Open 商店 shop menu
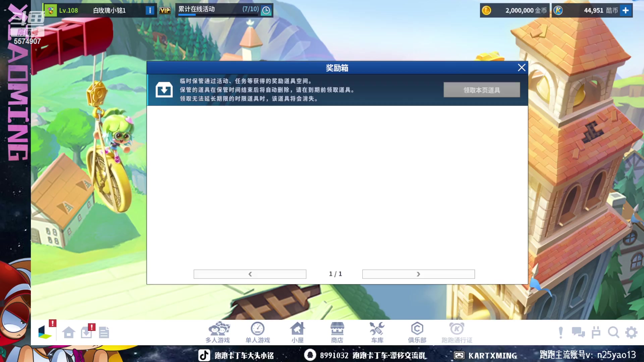The height and width of the screenshot is (362, 644). (x=337, y=333)
